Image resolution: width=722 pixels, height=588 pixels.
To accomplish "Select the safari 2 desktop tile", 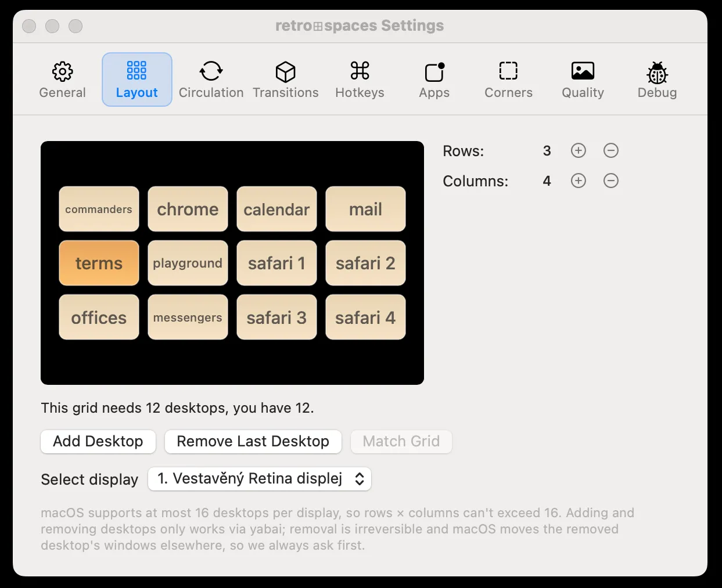I will click(x=365, y=263).
